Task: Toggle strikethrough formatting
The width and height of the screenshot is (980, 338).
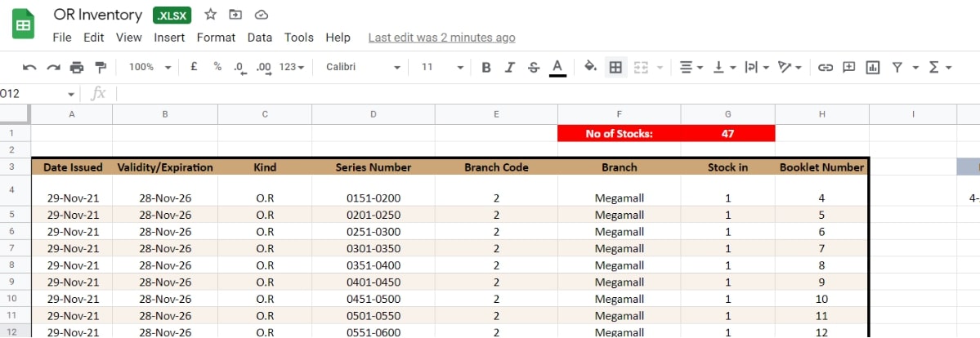Action: click(534, 67)
